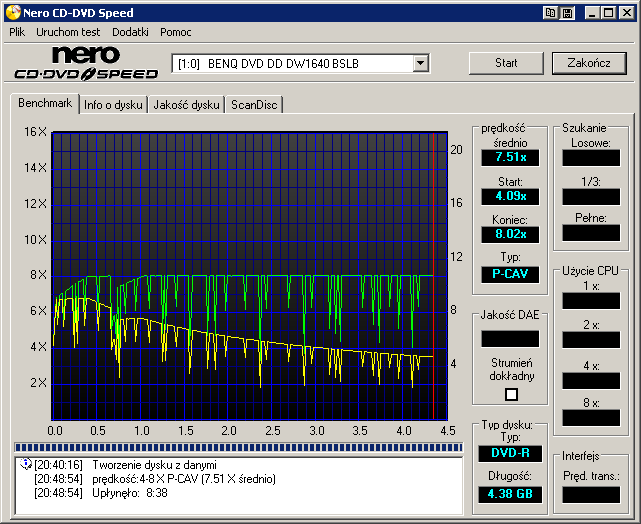Screen dimensions: 641x524
Task: Click the Zakończ button
Action: (589, 63)
